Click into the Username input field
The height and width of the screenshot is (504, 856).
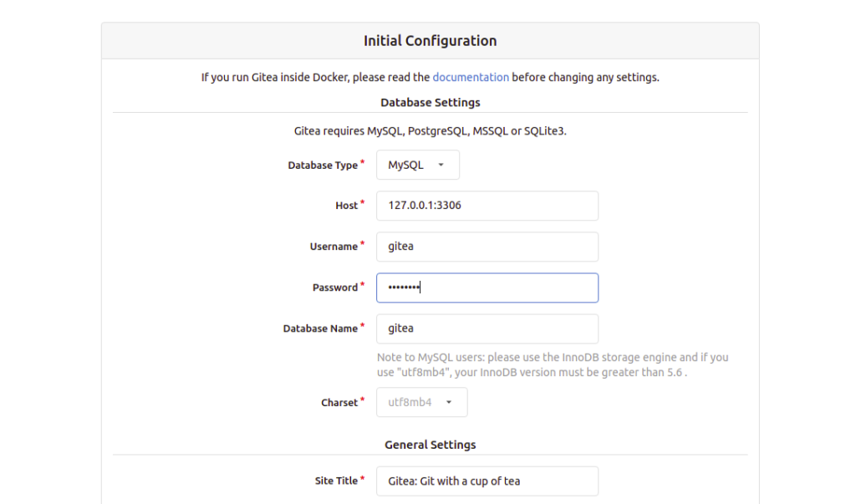[487, 247]
